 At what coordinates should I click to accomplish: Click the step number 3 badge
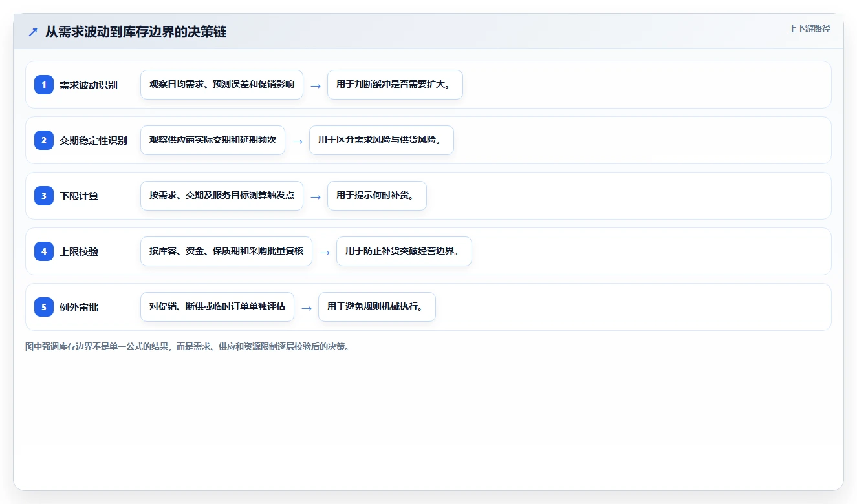(44, 196)
